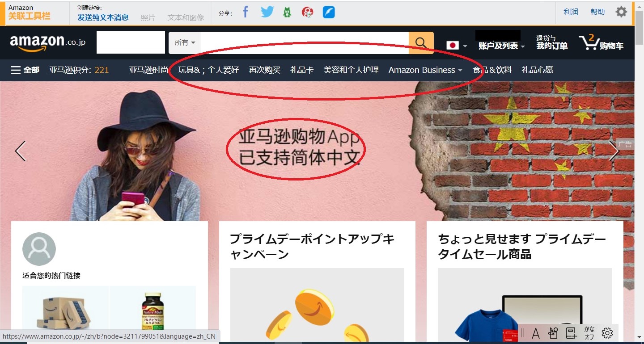Click the main search text field

[304, 43]
